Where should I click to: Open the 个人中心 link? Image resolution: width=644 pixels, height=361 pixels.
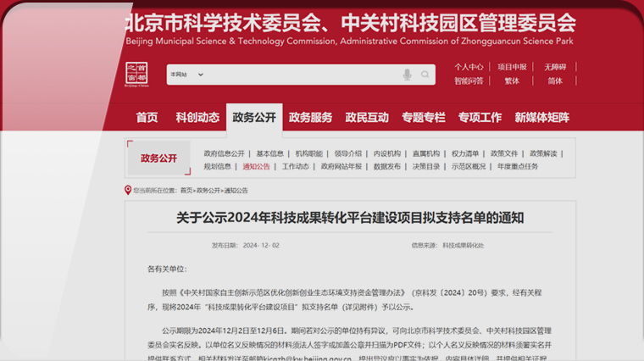pos(469,67)
